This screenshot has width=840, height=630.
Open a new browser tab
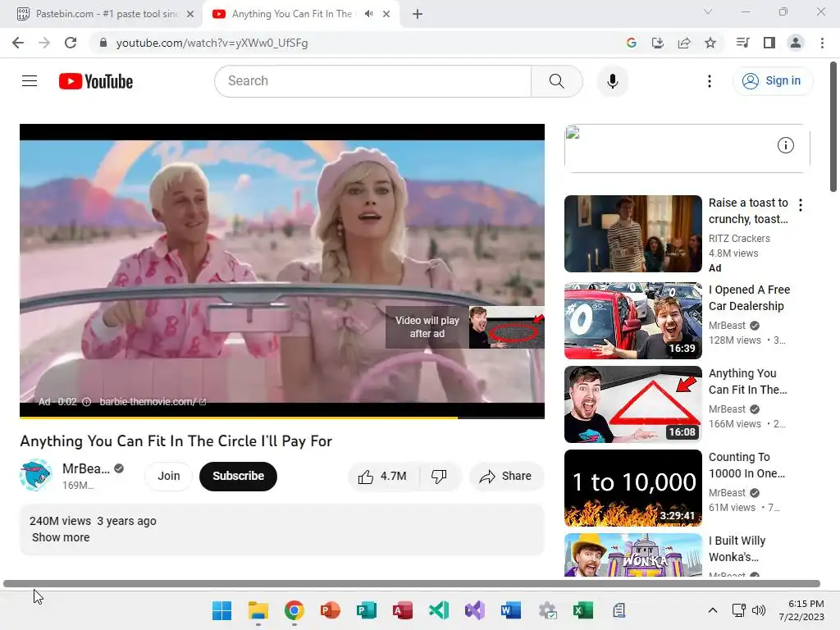pyautogui.click(x=418, y=14)
